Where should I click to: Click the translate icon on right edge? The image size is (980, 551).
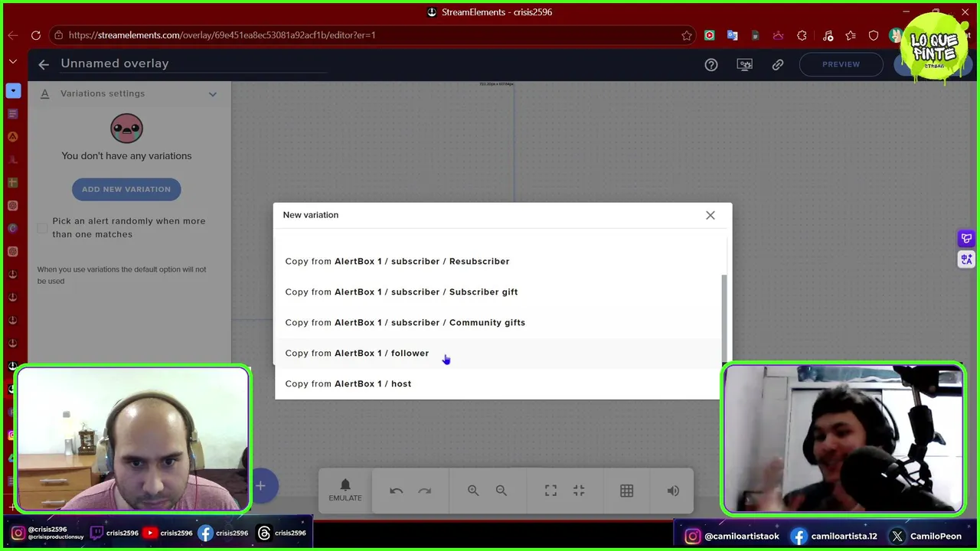(x=966, y=260)
